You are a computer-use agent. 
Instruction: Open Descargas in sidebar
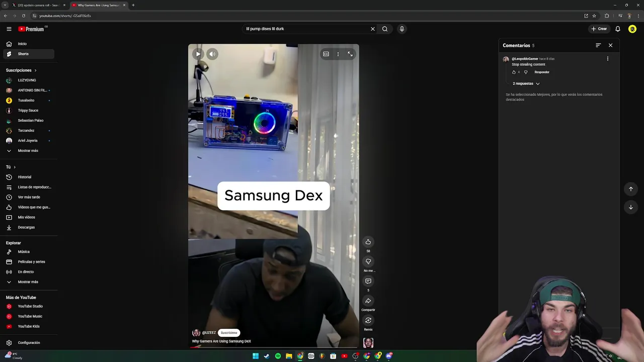(x=29, y=227)
